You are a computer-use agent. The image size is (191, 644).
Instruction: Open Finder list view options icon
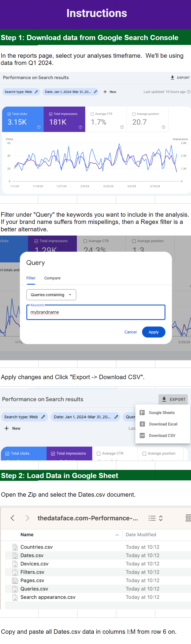point(152,518)
